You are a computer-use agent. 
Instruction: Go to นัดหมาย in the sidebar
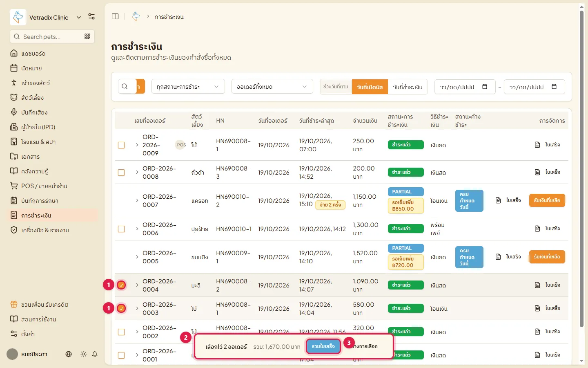[52, 68]
